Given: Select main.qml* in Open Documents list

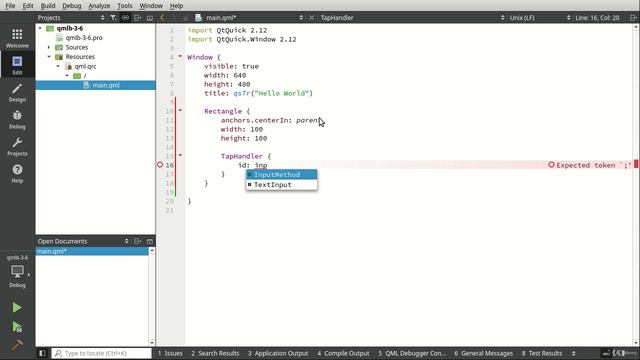Looking at the screenshot, I should pyautogui.click(x=92, y=251).
